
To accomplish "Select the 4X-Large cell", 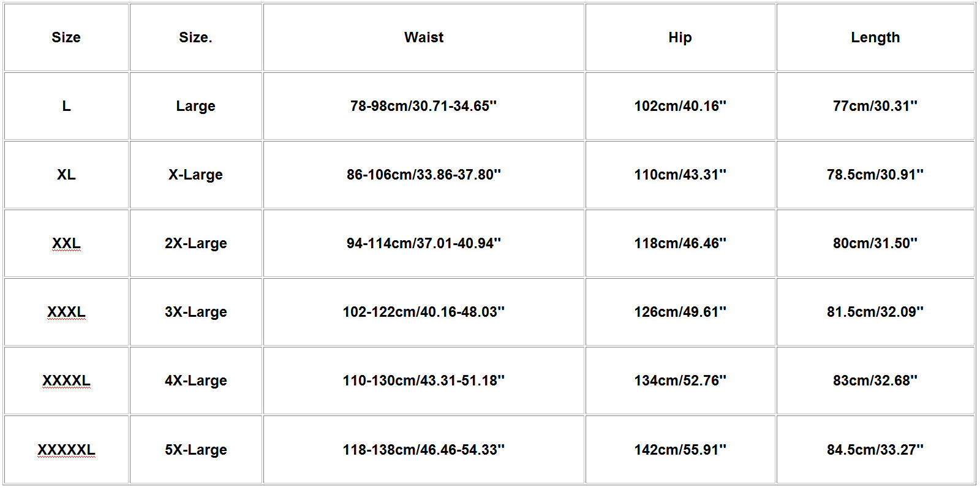I will coord(196,381).
